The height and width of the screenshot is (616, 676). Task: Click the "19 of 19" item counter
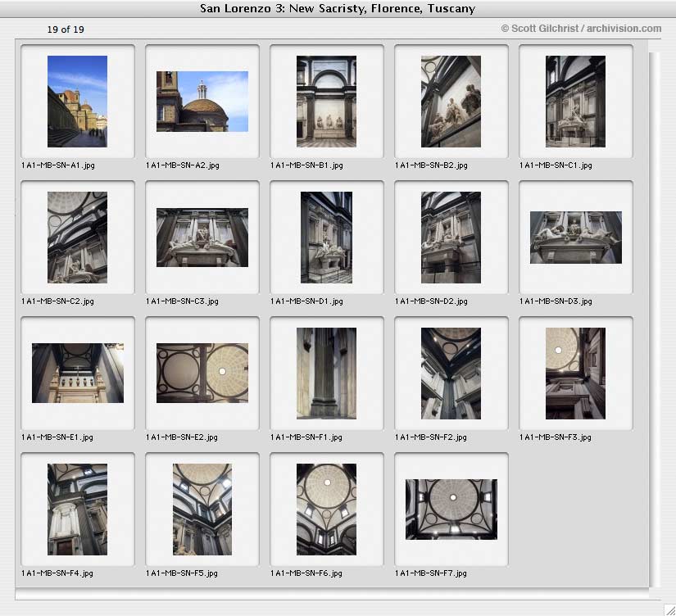pos(66,29)
